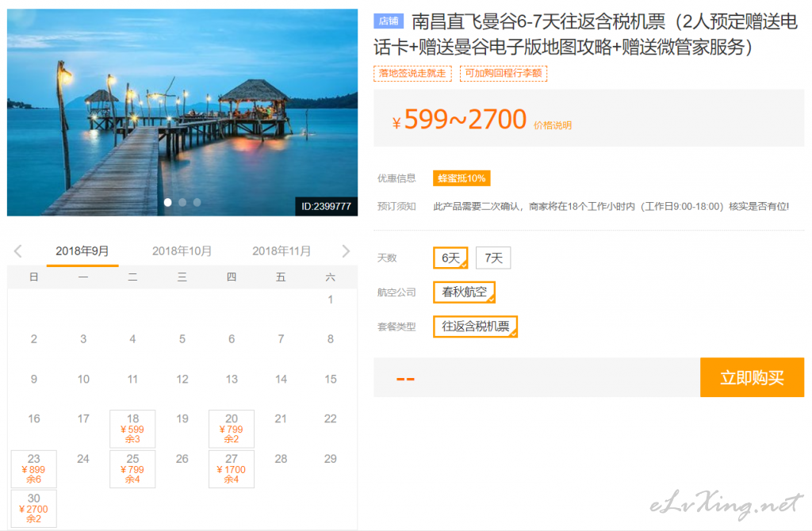
Task: Click calendar date 26
Action: (x=182, y=459)
